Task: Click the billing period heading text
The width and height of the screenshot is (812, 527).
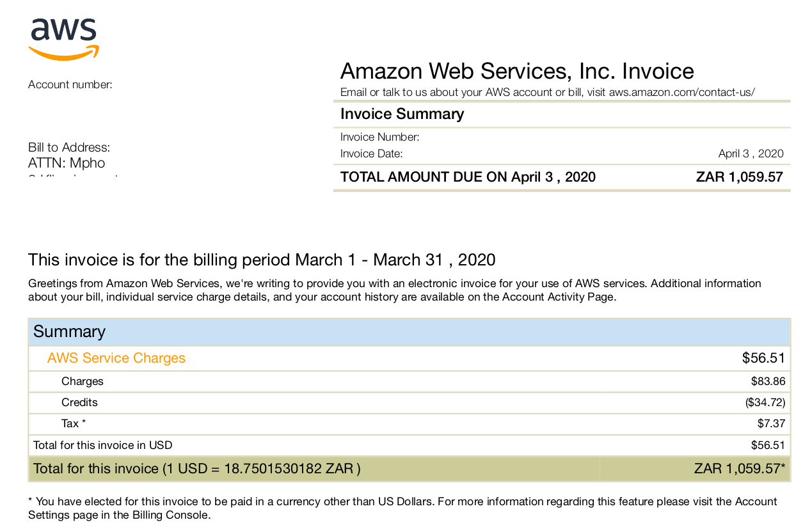Action: click(262, 260)
